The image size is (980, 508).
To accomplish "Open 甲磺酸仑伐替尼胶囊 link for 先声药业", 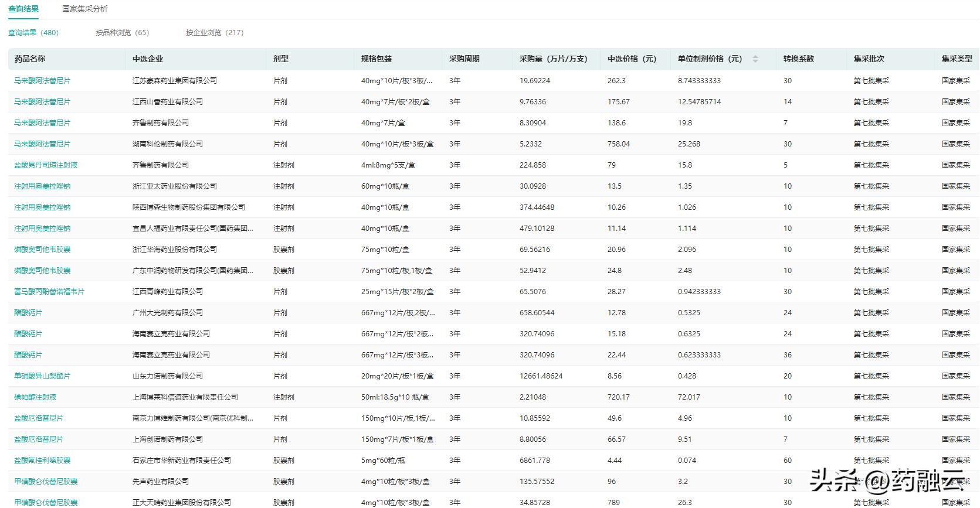I will click(x=46, y=482).
